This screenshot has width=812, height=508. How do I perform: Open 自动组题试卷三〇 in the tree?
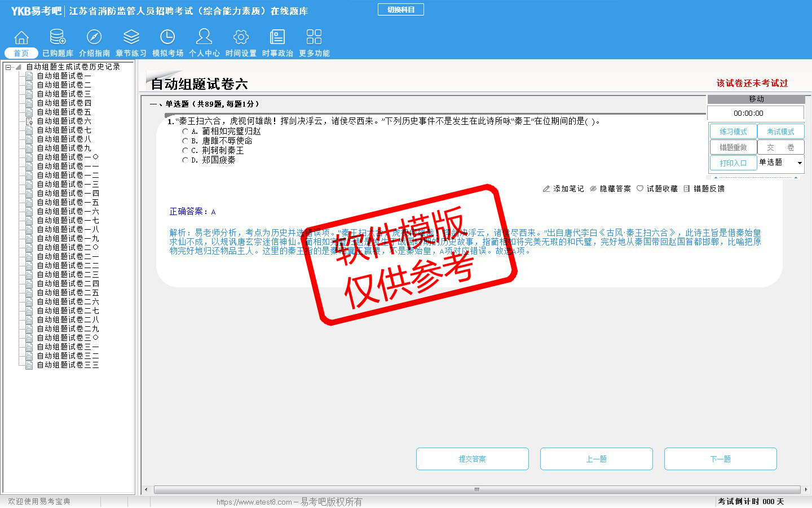click(68, 338)
